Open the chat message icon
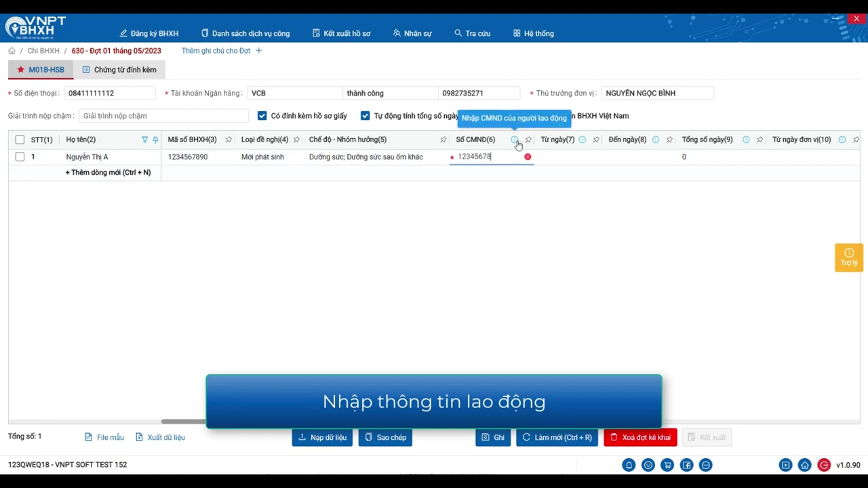 (706, 465)
